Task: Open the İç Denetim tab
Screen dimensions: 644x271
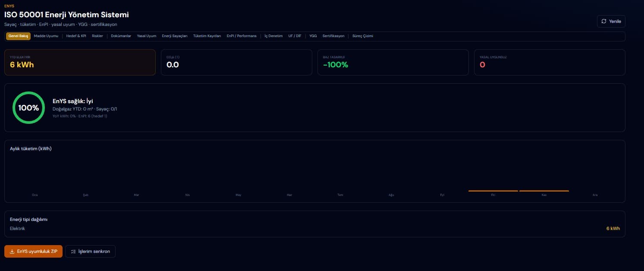Action: tap(273, 36)
